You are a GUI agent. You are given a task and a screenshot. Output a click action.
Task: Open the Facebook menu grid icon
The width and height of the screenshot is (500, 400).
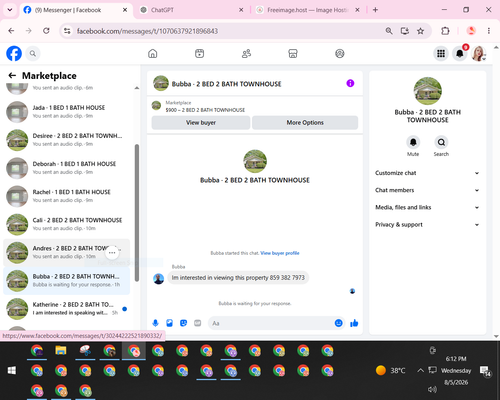click(x=441, y=53)
